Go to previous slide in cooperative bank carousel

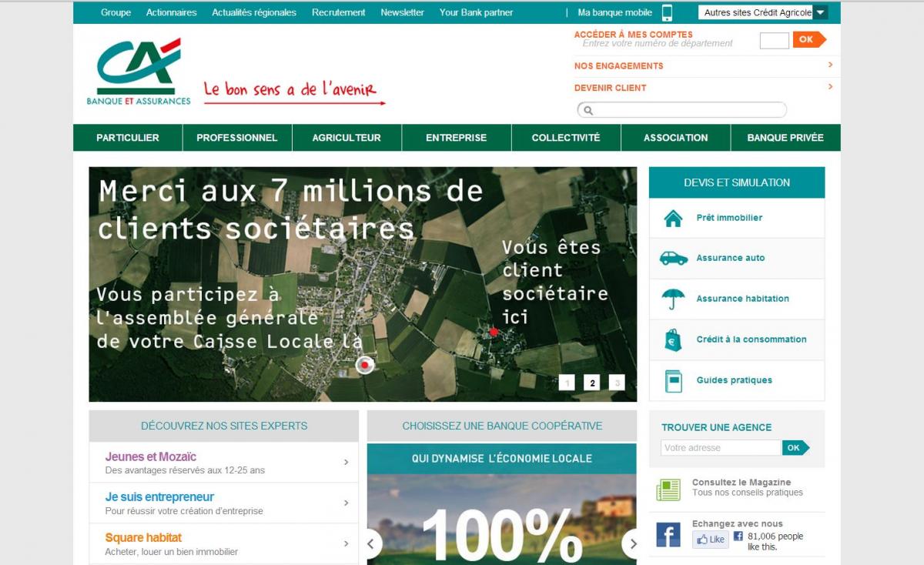tap(371, 543)
